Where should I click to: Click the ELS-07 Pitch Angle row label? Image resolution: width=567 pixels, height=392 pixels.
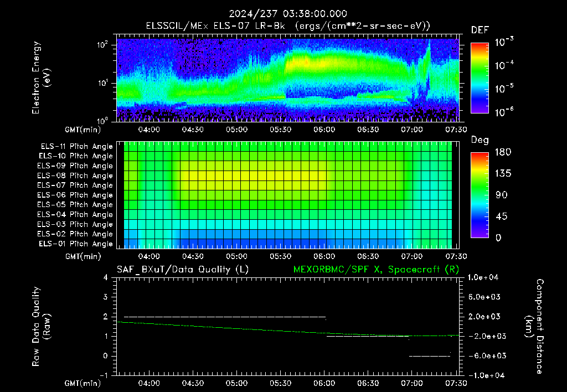coord(75,185)
